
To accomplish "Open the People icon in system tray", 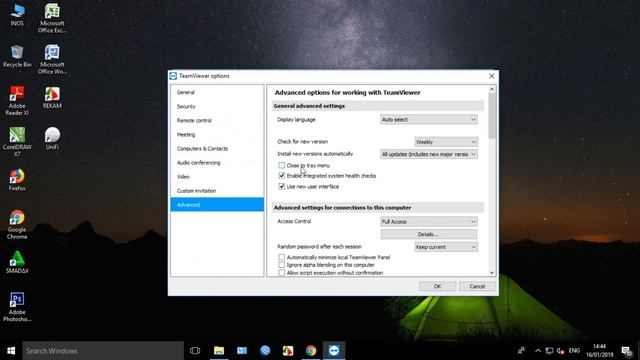I will 521,351.
